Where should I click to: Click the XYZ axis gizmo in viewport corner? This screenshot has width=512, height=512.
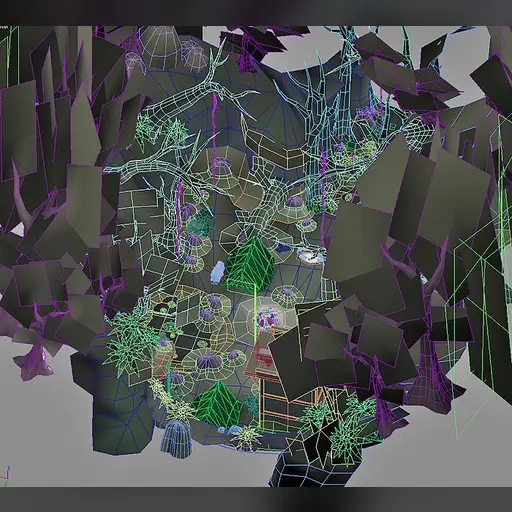(5, 476)
